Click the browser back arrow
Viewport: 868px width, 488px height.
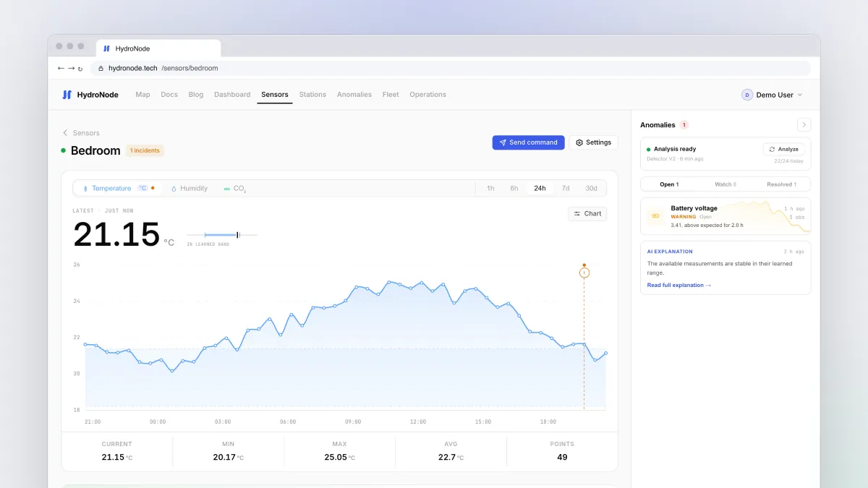(61, 68)
